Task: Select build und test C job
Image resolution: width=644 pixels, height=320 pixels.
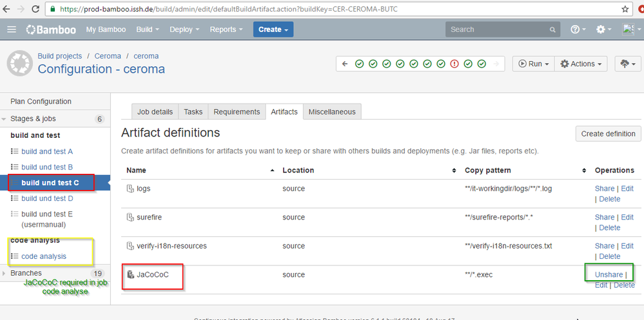Action: point(50,183)
